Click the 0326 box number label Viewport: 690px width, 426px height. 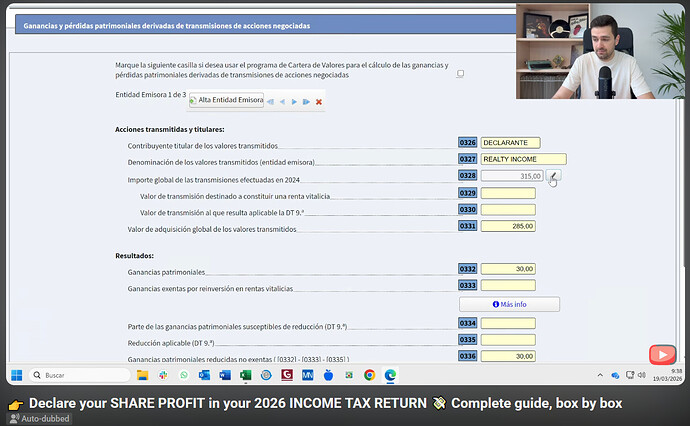pos(467,142)
